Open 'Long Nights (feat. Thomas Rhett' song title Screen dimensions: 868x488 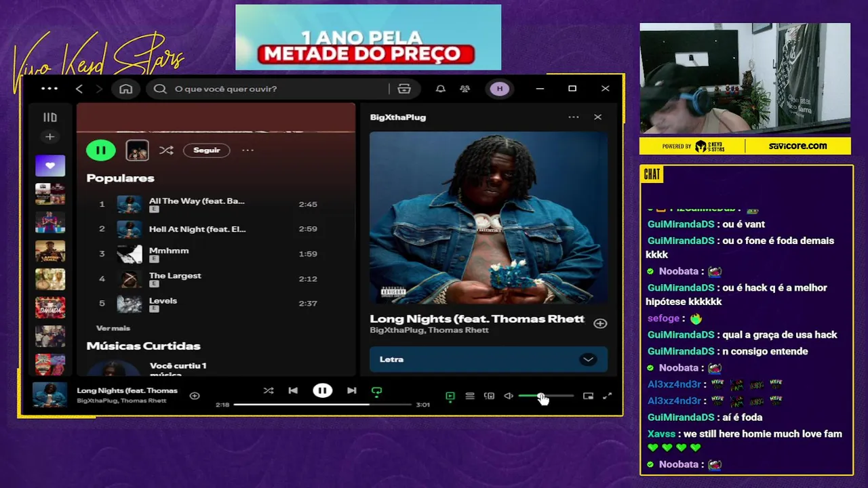477,319
